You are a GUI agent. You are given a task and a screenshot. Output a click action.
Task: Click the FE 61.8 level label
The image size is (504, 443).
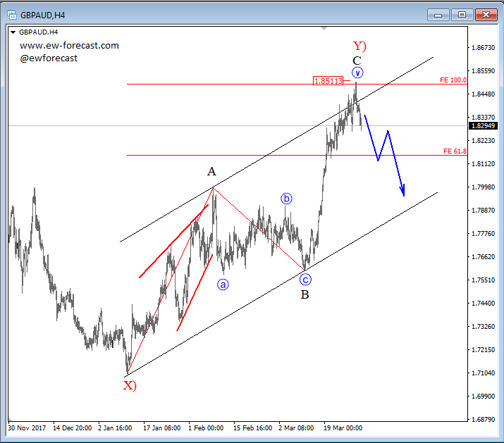pos(455,151)
